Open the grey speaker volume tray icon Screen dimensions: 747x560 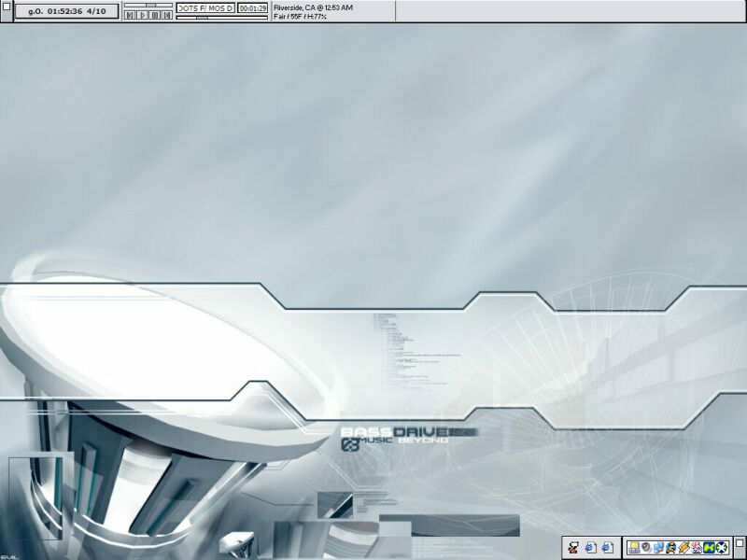(646, 547)
